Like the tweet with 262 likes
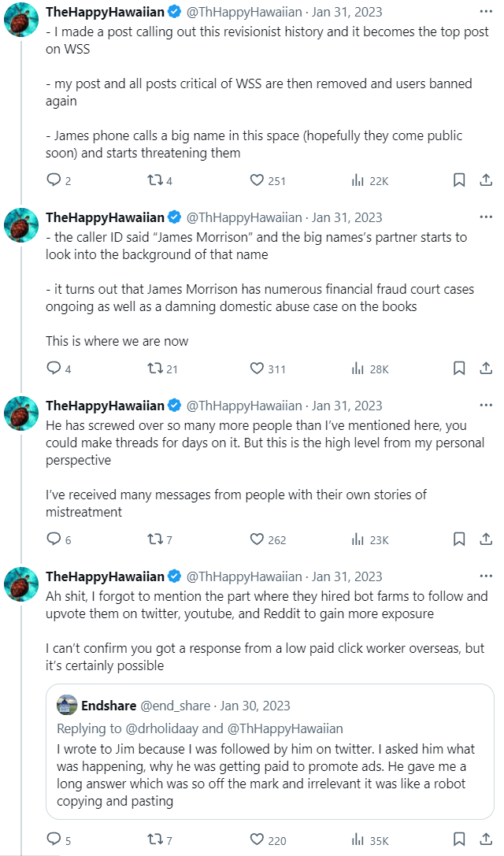The height and width of the screenshot is (856, 504). click(257, 539)
